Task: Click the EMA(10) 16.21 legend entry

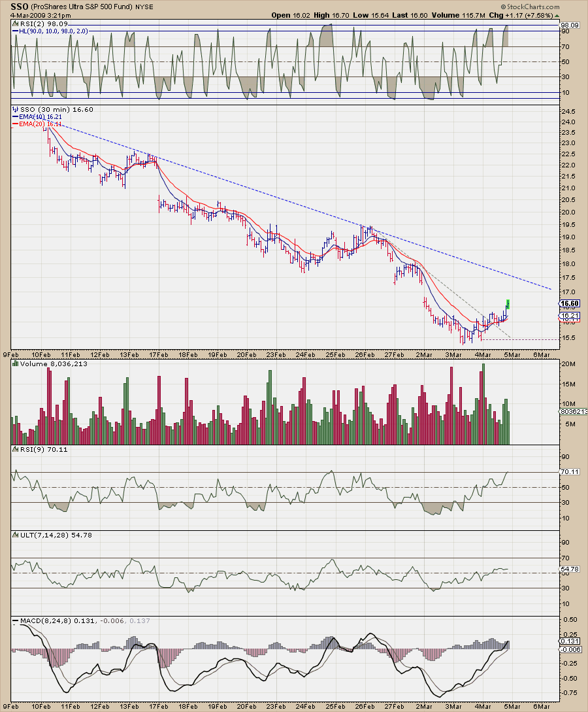Action: click(x=37, y=116)
